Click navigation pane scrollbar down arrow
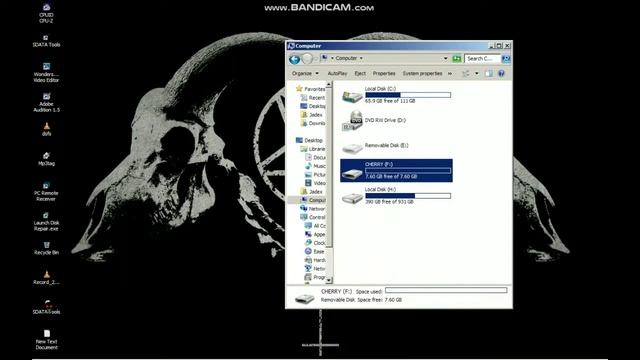Viewport: 640px width, 360px height. [x=329, y=280]
